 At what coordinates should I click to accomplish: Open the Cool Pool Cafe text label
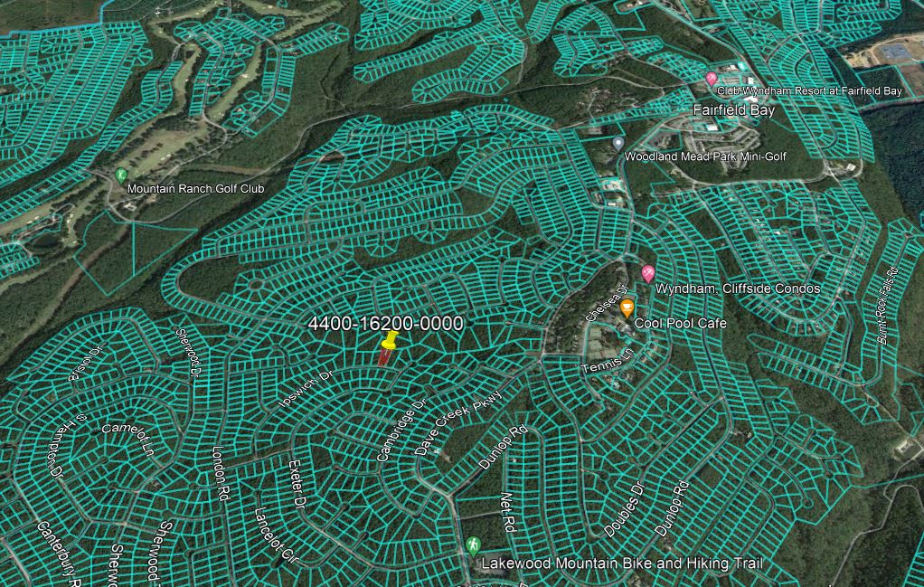click(x=680, y=323)
